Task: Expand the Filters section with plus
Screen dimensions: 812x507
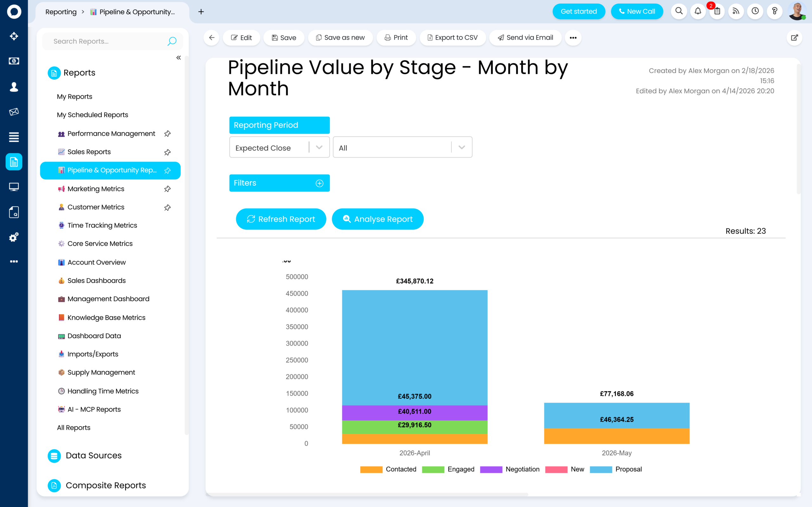Action: coord(319,183)
